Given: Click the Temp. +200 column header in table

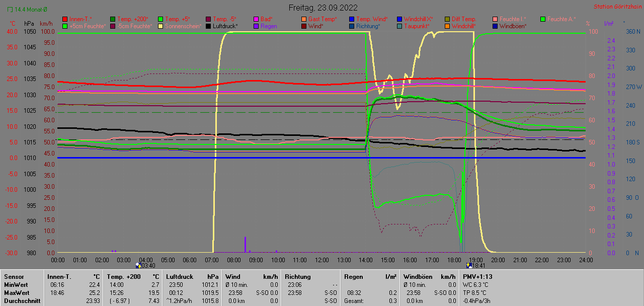Looking at the screenshot, I should [x=123, y=277].
